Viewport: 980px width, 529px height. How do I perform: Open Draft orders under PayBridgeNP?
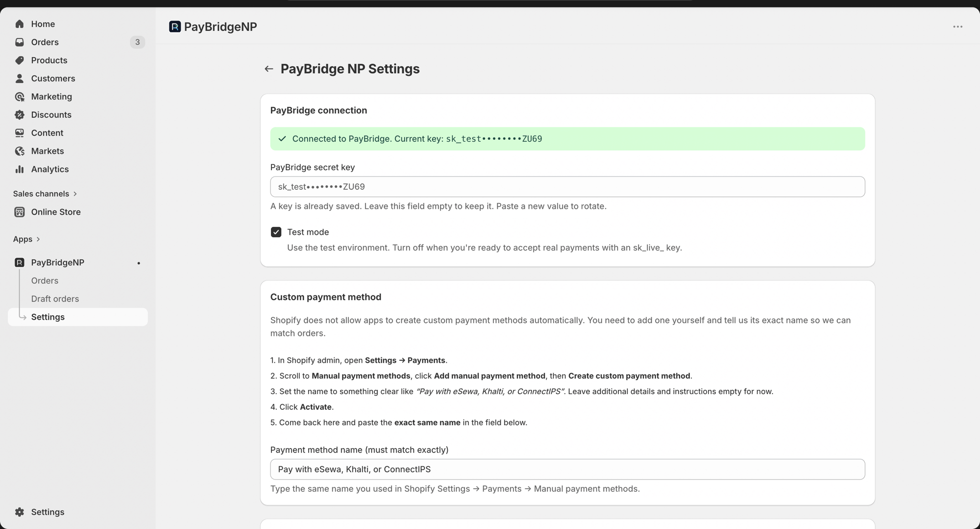tap(55, 299)
